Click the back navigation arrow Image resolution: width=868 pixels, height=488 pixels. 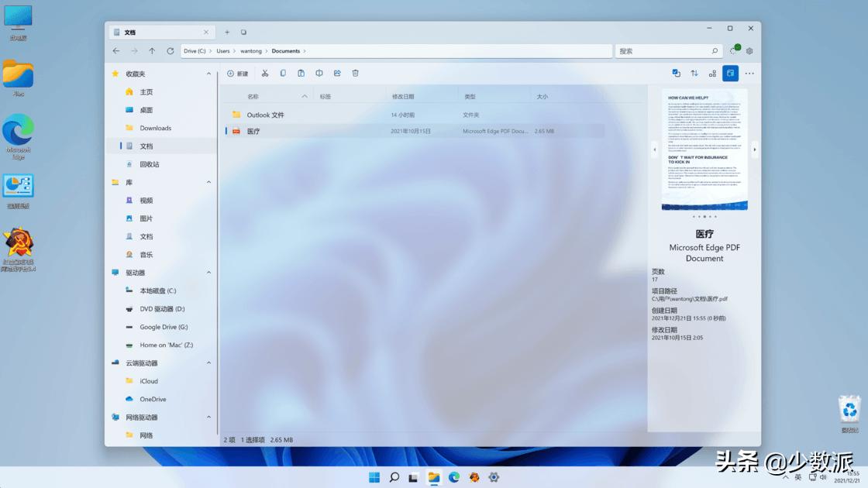point(116,50)
